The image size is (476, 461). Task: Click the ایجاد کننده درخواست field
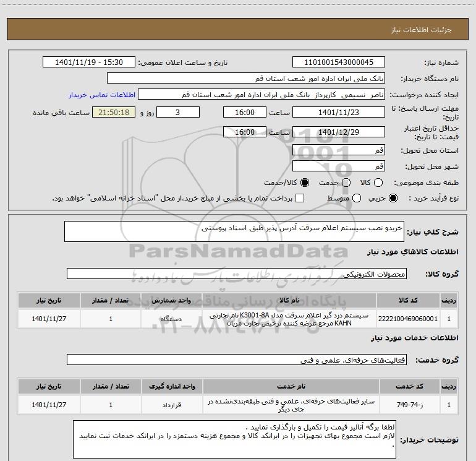click(261, 95)
